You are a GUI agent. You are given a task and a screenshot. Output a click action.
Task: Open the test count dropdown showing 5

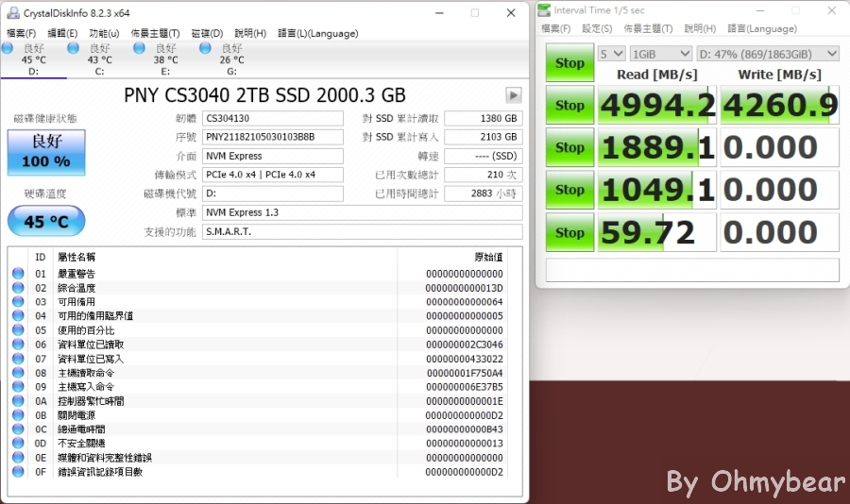[611, 54]
